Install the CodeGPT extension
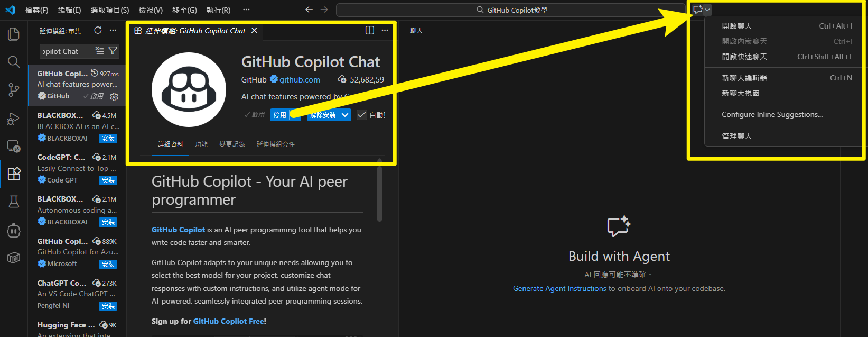This screenshot has width=868, height=337. [108, 180]
